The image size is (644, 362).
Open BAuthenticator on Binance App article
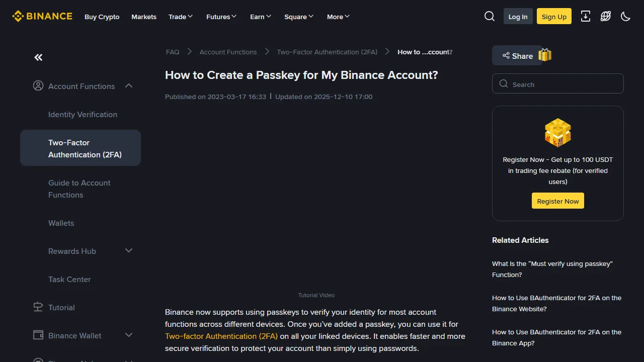tap(556, 338)
